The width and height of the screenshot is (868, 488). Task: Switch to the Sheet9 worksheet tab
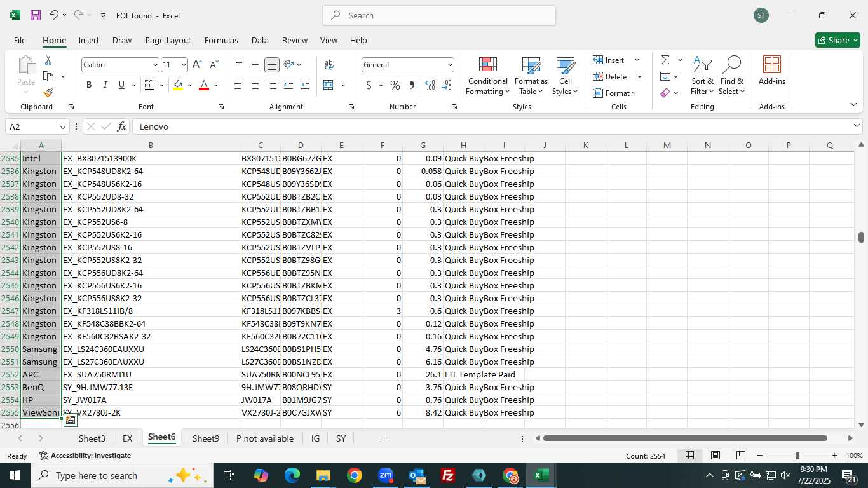[x=206, y=438]
